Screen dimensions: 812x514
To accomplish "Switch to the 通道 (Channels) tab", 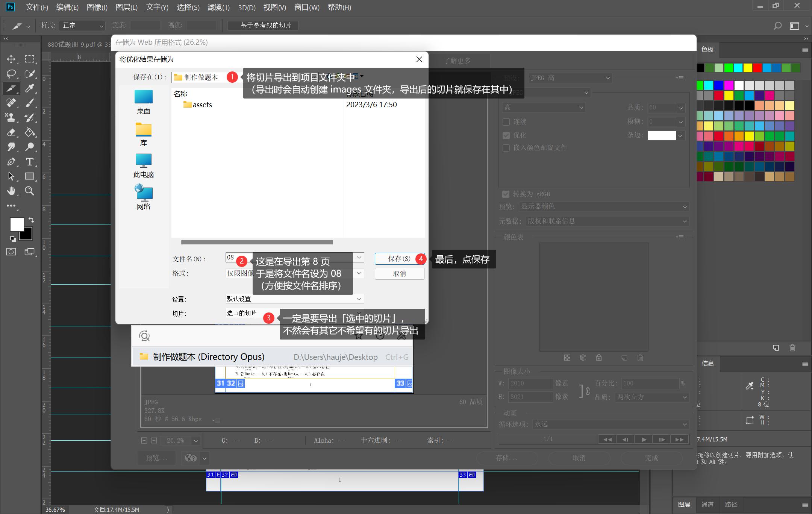I will (707, 505).
